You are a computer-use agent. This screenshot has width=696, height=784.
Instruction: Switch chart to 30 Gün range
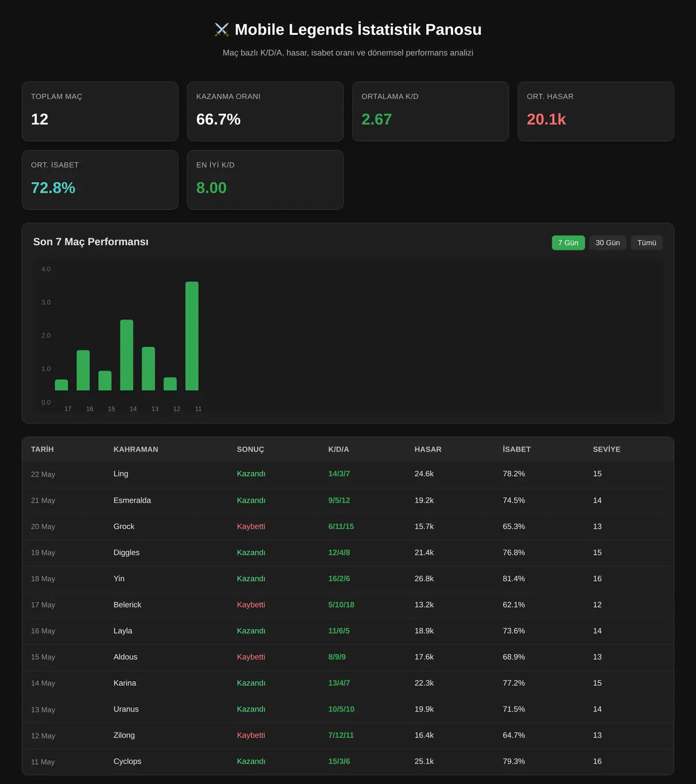607,242
